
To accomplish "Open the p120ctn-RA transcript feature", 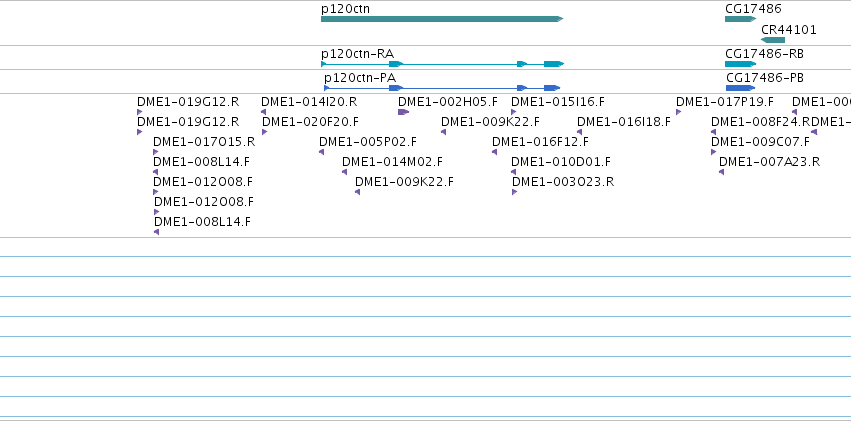I will 442,64.
